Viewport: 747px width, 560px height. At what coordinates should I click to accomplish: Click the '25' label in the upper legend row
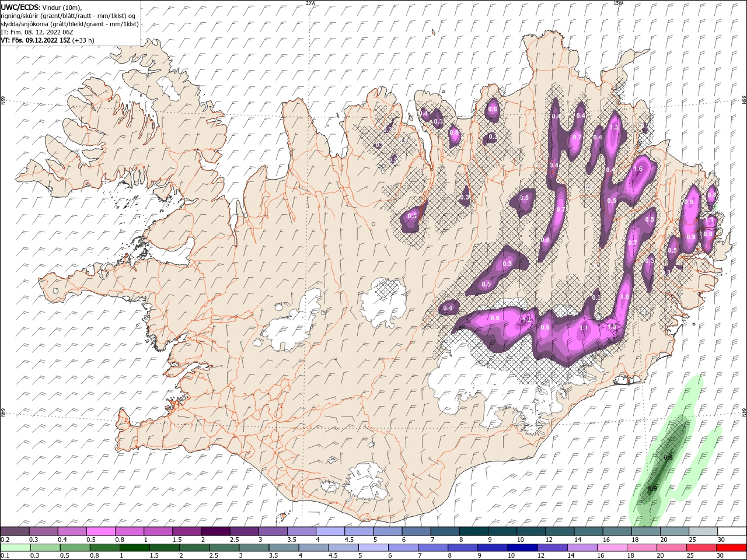click(x=692, y=540)
